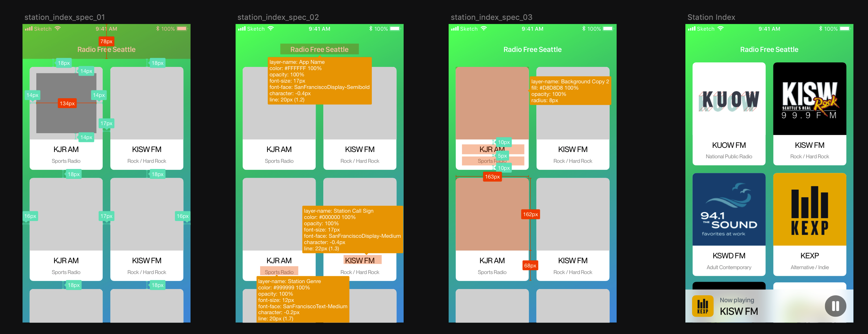Select the 'Station Index' artboard title
Screen dimensions: 868x334
[711, 17]
